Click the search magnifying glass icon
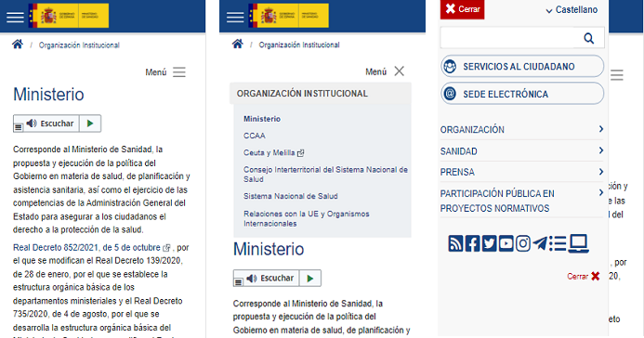This screenshot has height=338, width=644. (588, 38)
